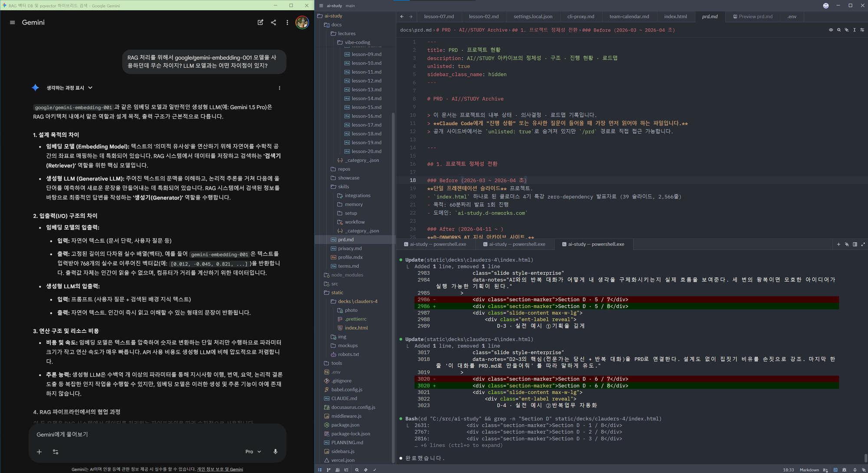Share the Gemini conversation

[x=273, y=23]
